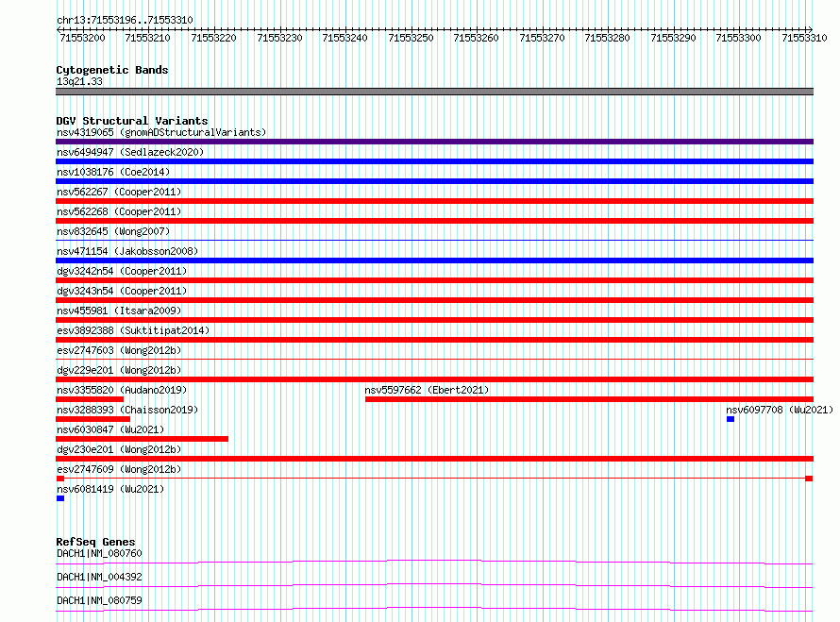Click the pink DACH1|NM_080760 gene line

(434, 562)
